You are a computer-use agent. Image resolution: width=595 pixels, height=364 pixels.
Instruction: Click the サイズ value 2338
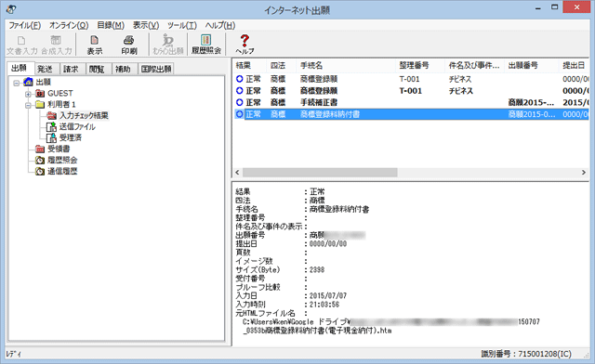click(x=317, y=269)
